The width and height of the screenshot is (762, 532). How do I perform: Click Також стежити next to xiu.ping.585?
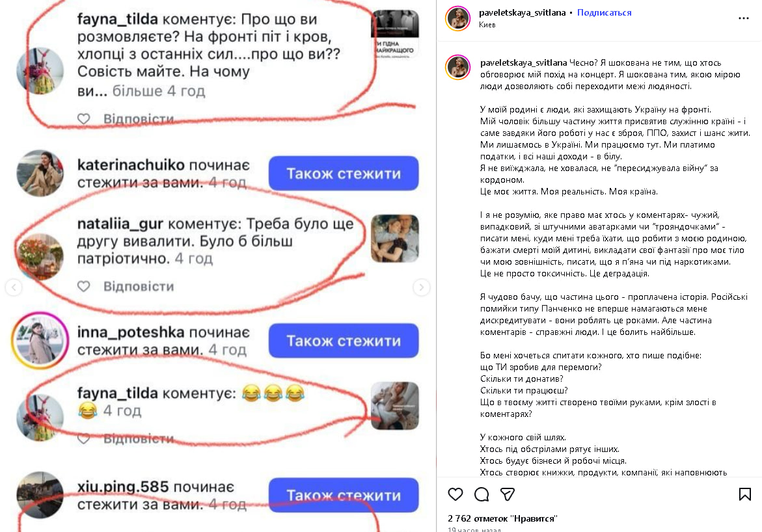(x=344, y=495)
